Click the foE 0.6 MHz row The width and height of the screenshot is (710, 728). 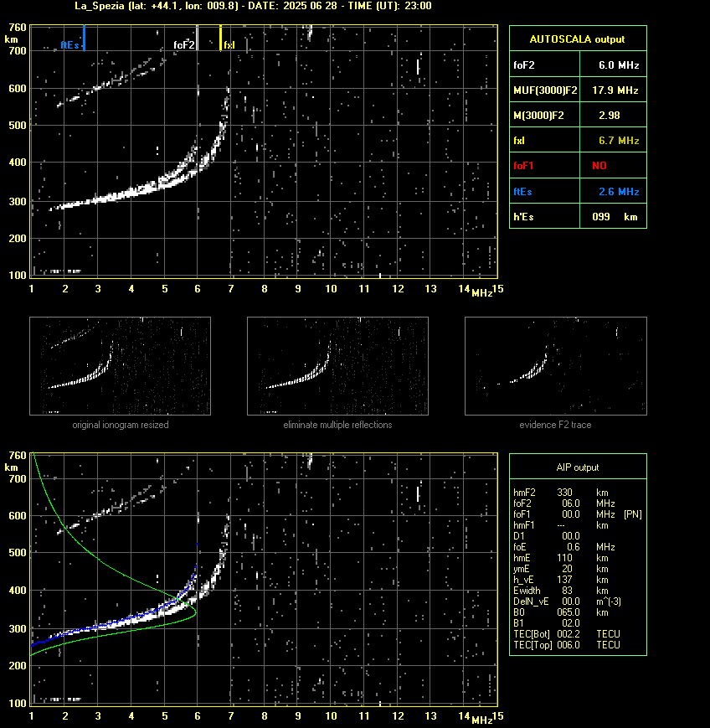[x=563, y=547]
